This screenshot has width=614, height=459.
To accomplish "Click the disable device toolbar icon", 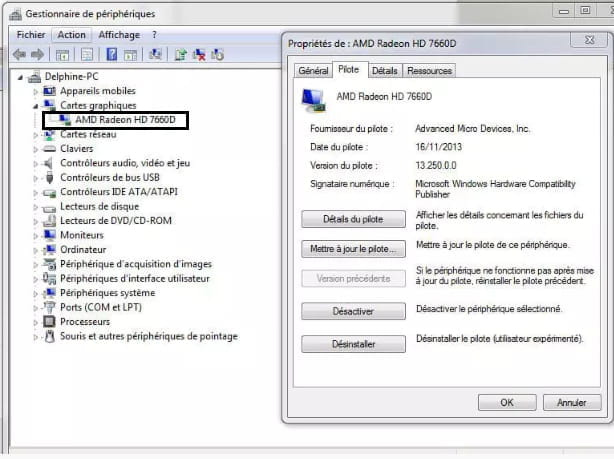I will tap(217, 54).
